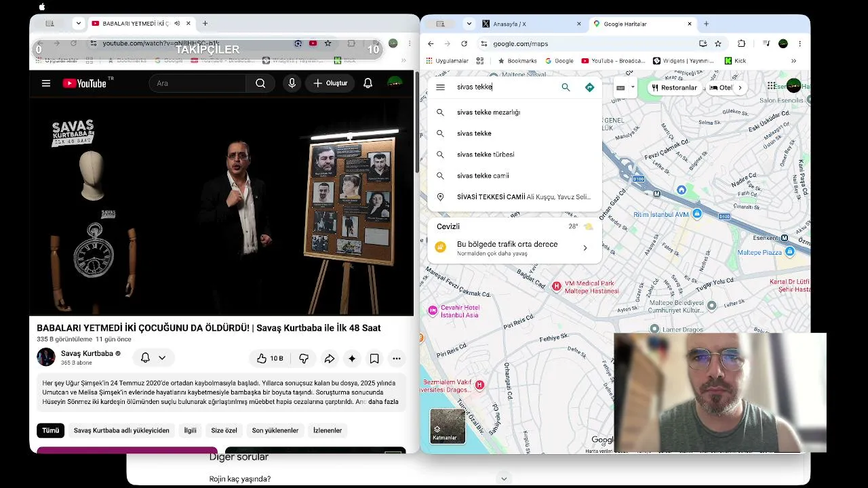The height and width of the screenshot is (488, 868).
Task: Filter map by Restoranlar
Action: point(674,87)
